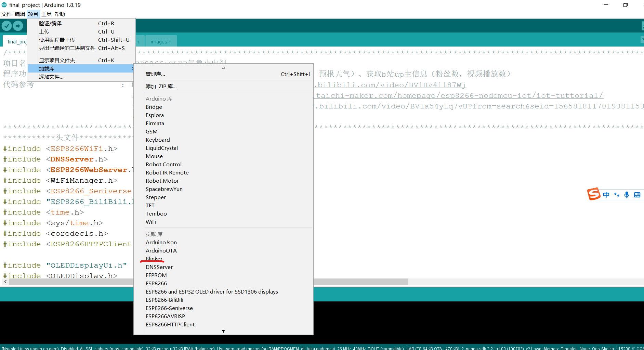
Task: Open the 编辑 menu
Action: coord(20,14)
